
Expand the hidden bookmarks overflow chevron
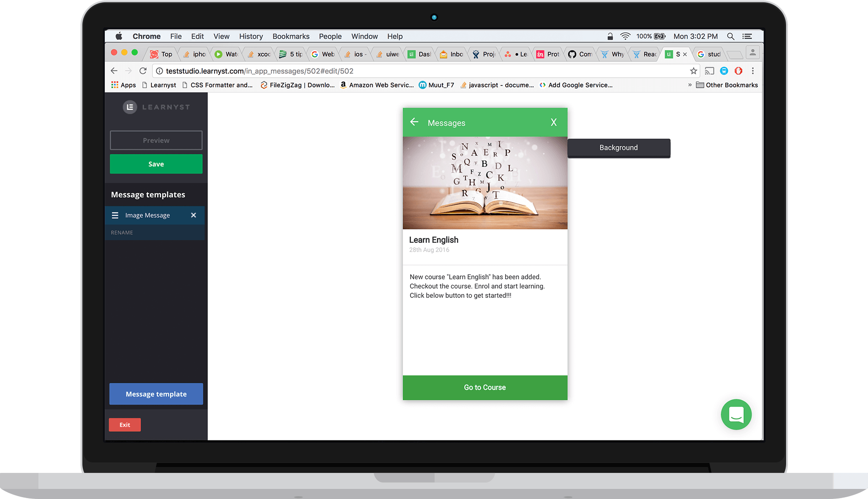[x=690, y=85]
